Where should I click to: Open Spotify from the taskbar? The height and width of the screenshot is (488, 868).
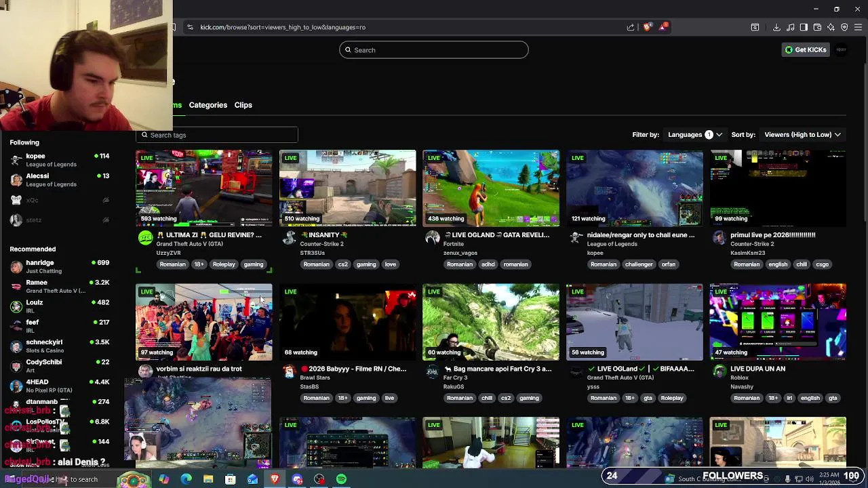point(341,479)
